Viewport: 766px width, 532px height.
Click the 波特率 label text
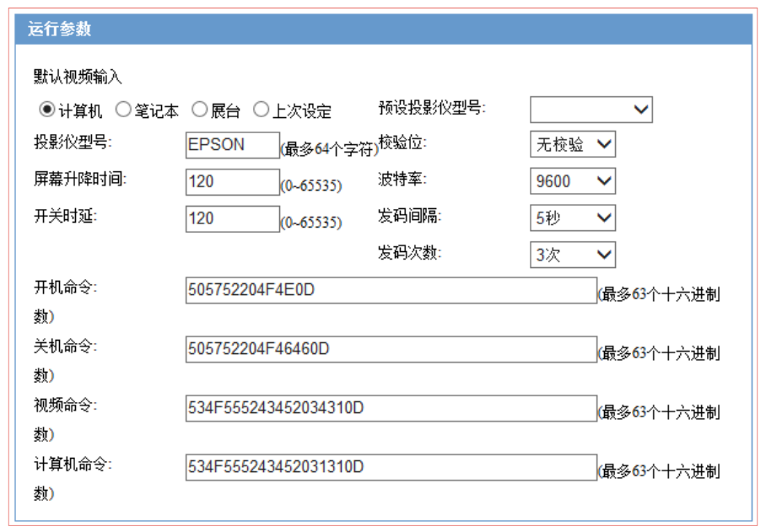[x=400, y=180]
